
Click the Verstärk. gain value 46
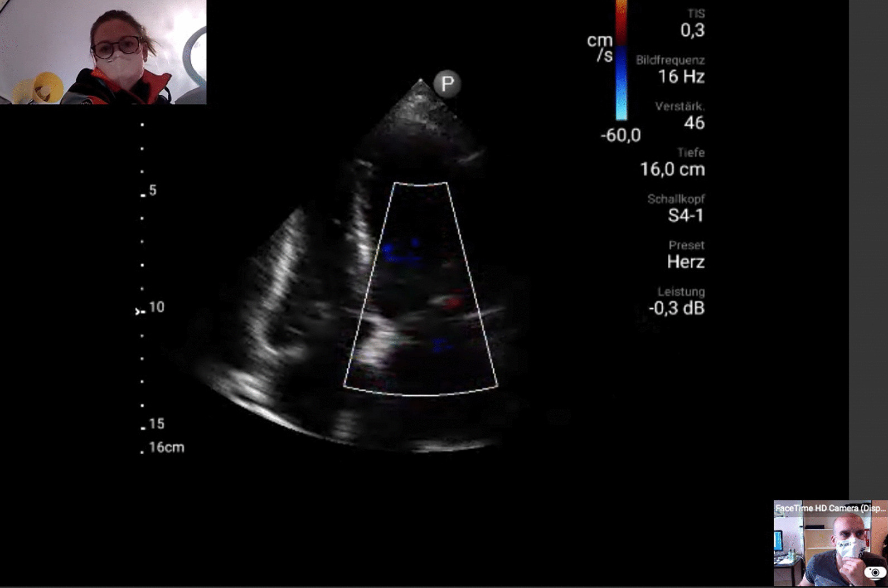[693, 123]
